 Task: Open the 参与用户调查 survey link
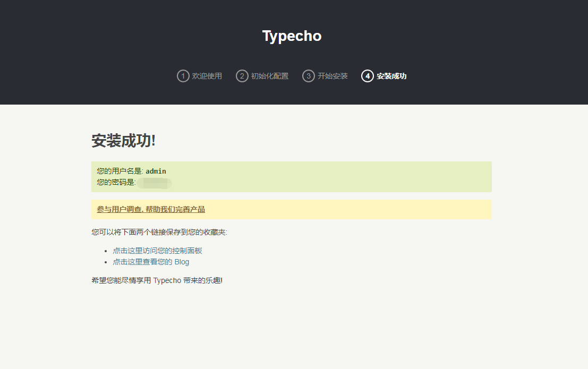[x=151, y=209]
